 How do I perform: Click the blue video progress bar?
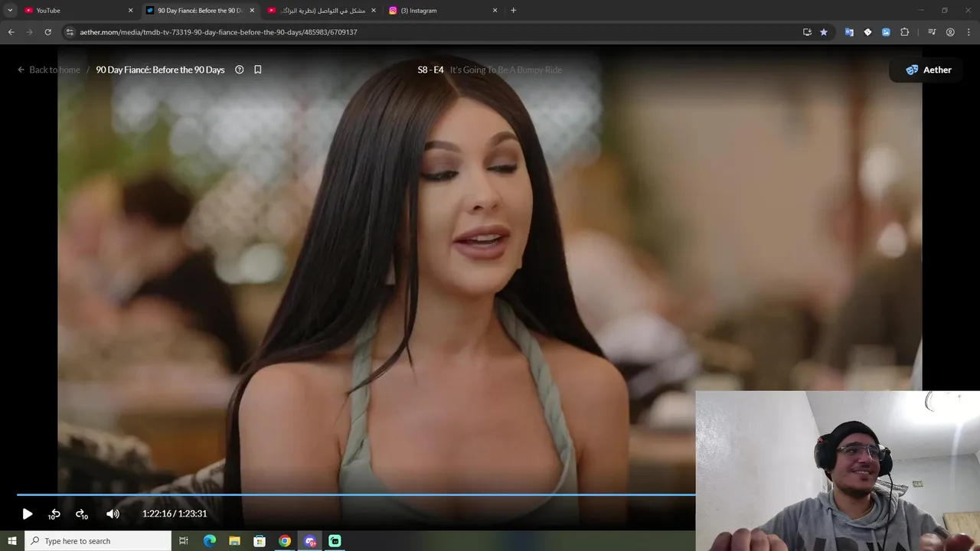click(356, 495)
